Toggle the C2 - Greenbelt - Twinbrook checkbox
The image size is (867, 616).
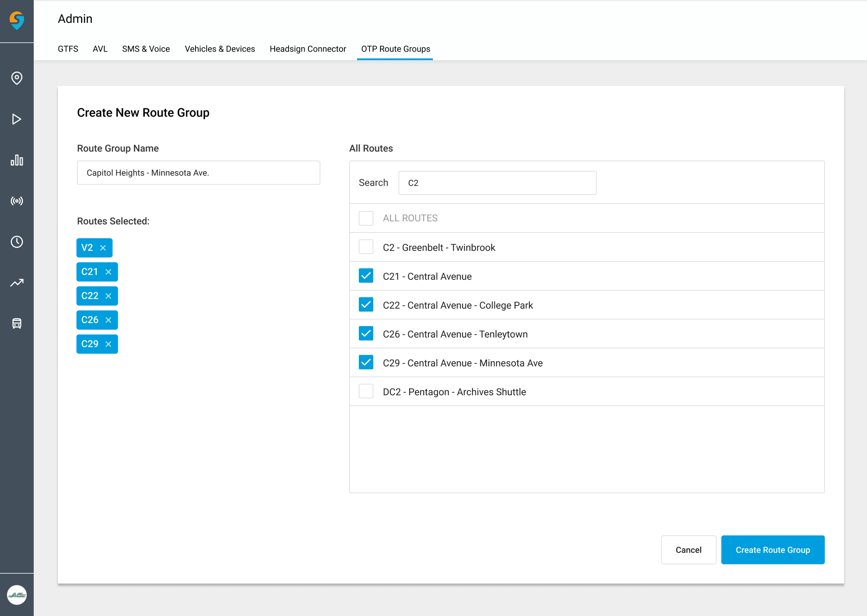[366, 248]
